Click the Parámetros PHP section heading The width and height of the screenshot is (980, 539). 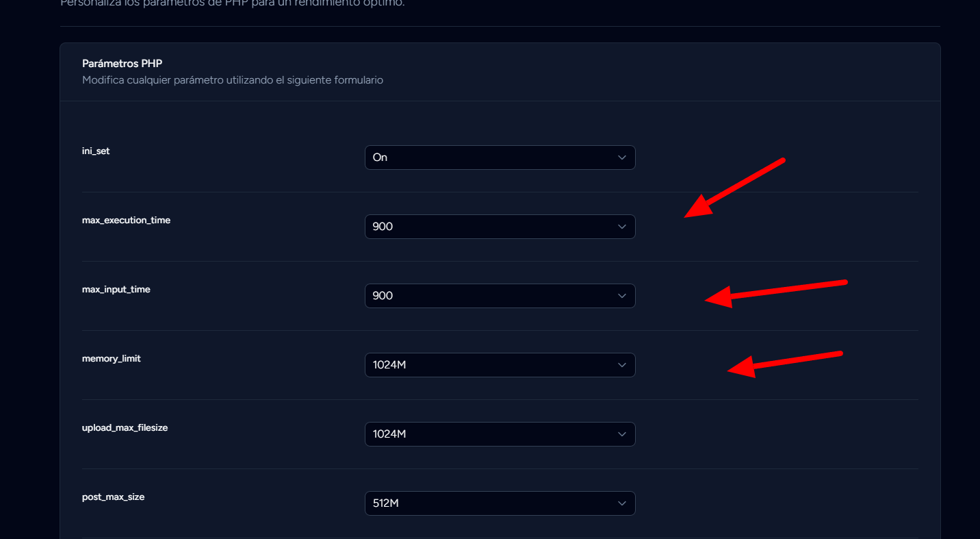coord(122,64)
